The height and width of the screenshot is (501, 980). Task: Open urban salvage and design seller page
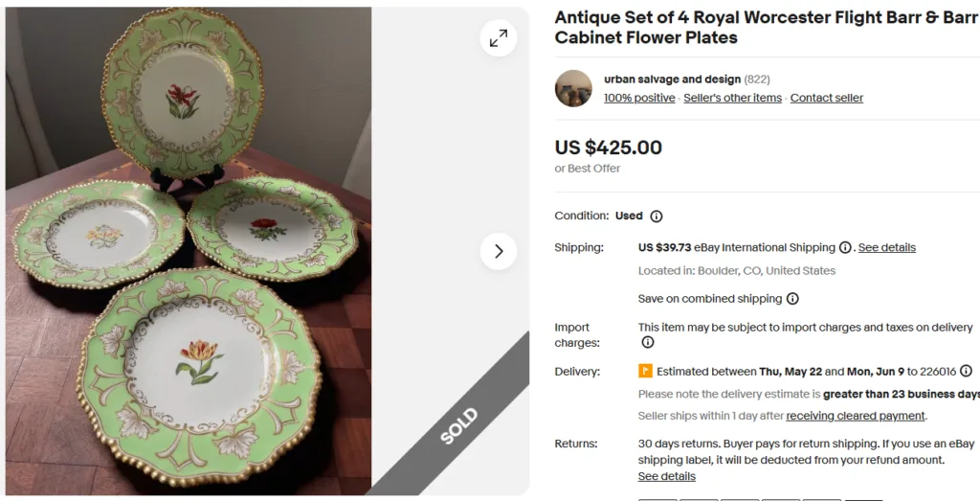tap(672, 80)
